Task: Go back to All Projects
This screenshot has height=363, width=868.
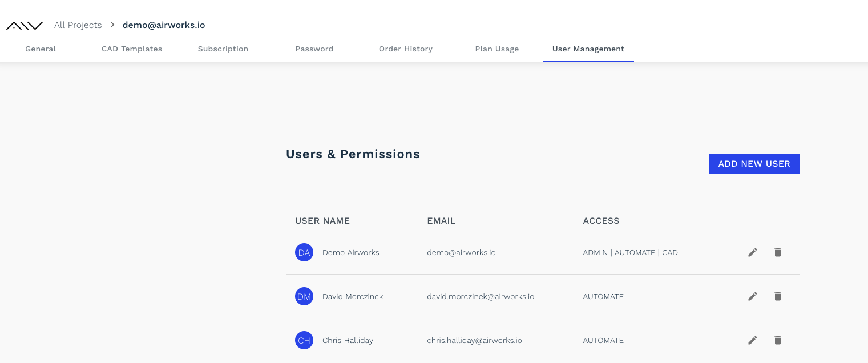Action: pos(78,25)
